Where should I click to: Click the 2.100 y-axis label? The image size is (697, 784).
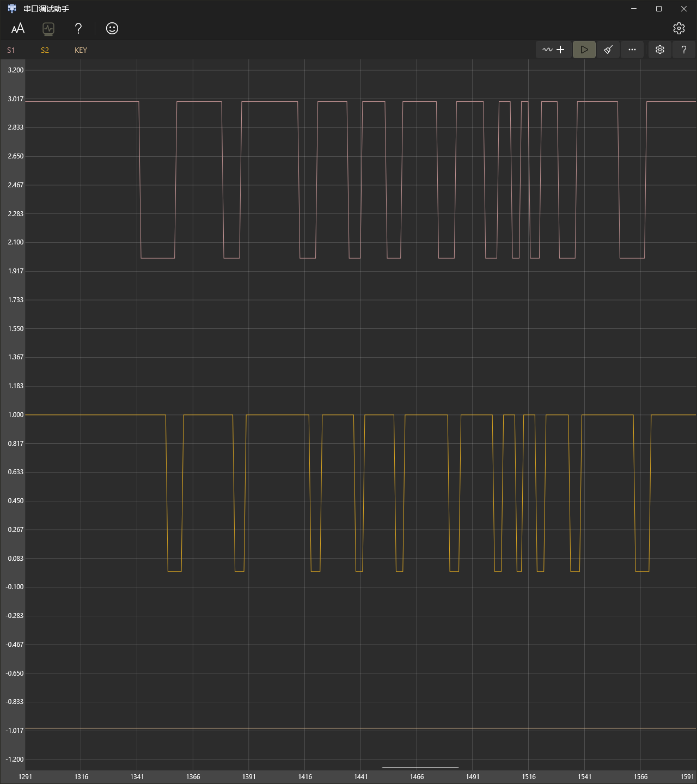coord(16,242)
